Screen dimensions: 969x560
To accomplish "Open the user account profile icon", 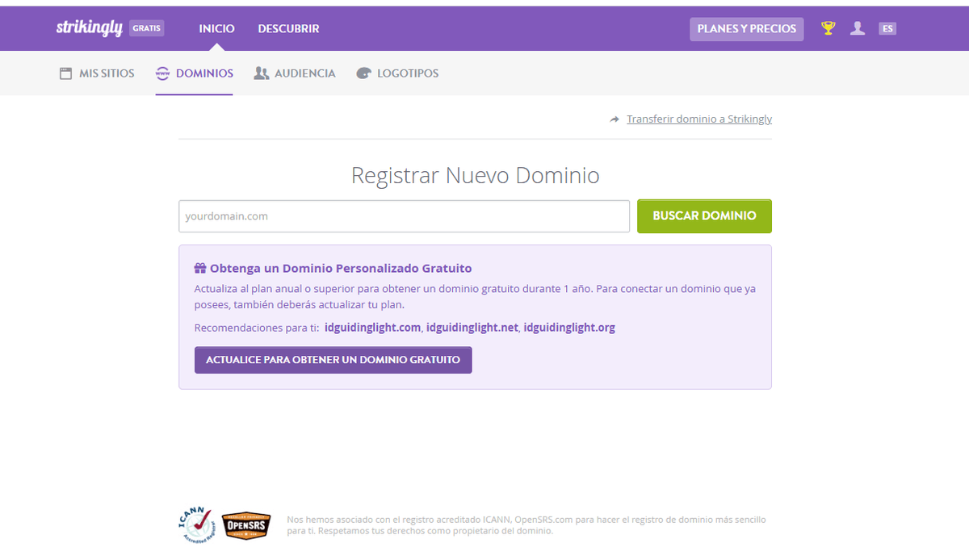I will point(857,27).
